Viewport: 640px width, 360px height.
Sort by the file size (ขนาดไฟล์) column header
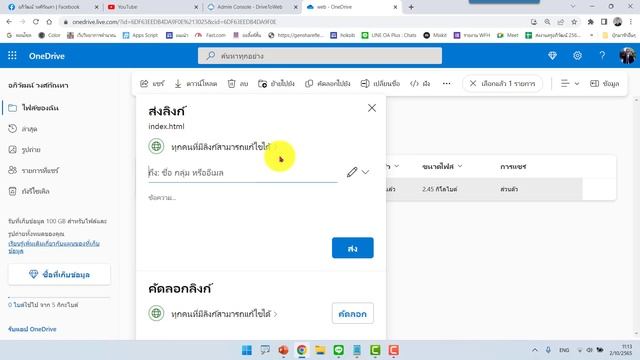click(442, 166)
